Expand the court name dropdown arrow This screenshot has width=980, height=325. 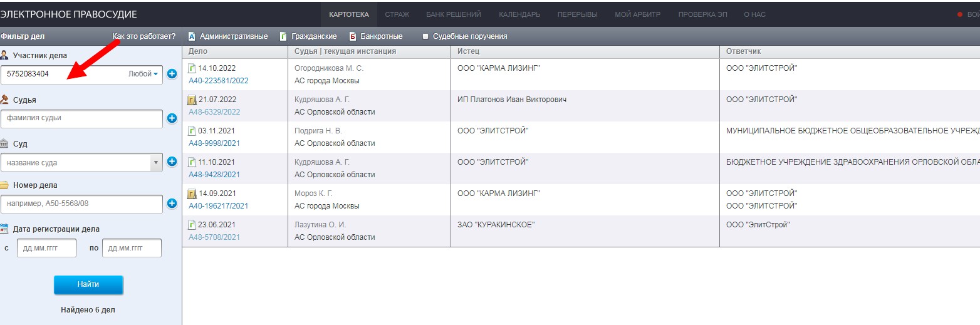[156, 162]
